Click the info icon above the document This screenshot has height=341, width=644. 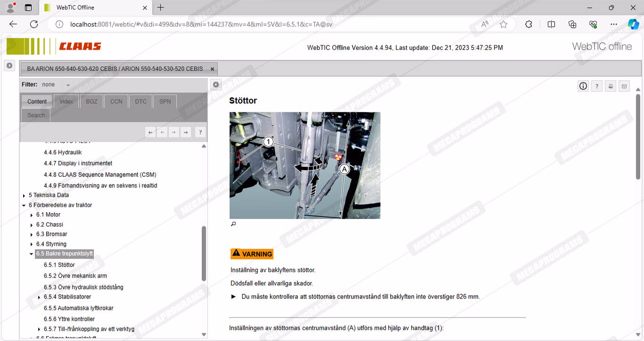pos(583,86)
